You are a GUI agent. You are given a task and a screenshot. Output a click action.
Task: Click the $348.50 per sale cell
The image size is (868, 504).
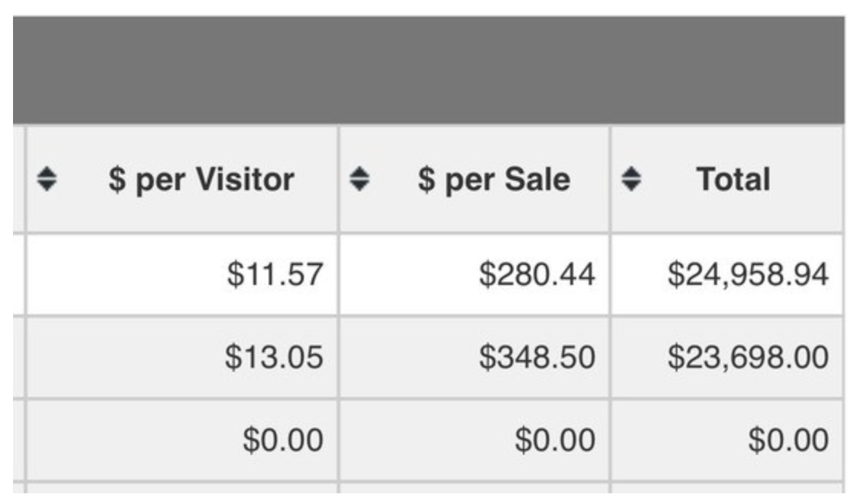pos(475,357)
